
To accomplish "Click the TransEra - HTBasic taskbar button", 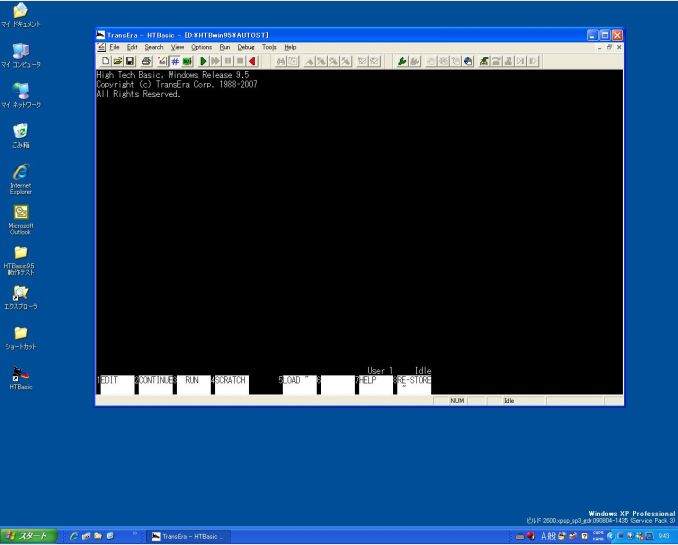I will (x=188, y=536).
